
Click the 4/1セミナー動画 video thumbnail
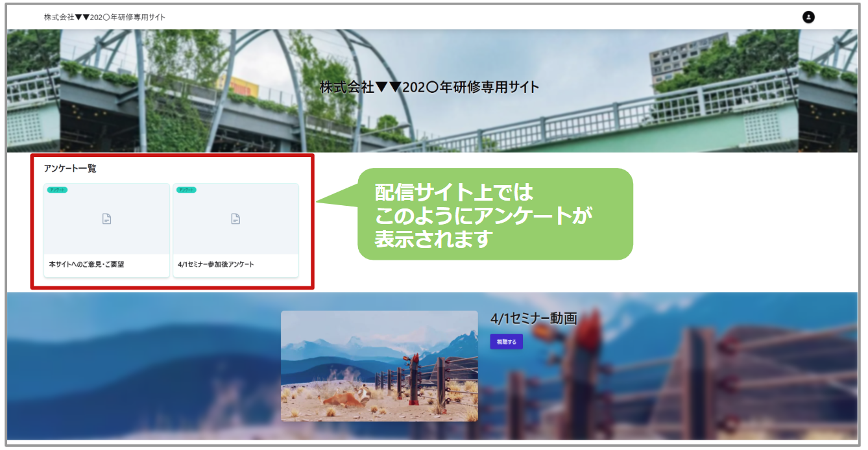coord(379,366)
